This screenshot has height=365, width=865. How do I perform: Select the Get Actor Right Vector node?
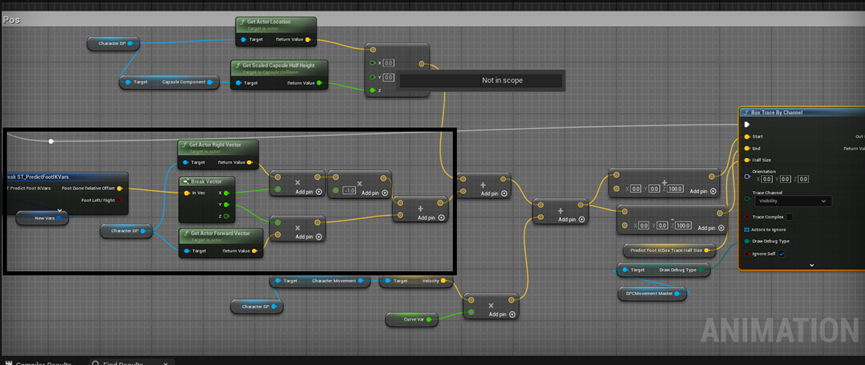(x=218, y=154)
